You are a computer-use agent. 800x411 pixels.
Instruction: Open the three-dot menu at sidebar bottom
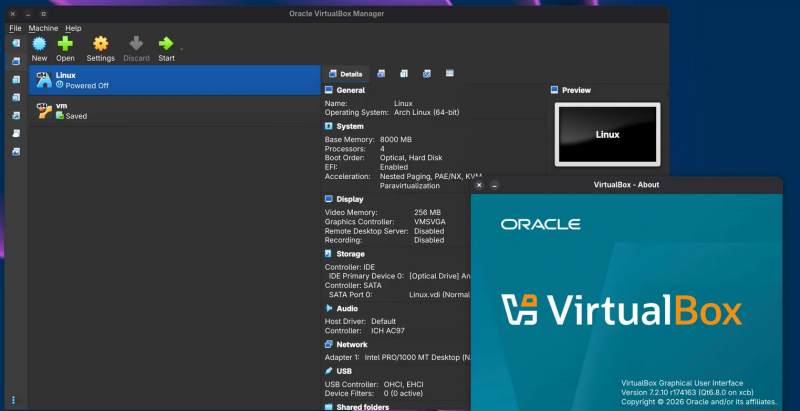tap(14, 400)
